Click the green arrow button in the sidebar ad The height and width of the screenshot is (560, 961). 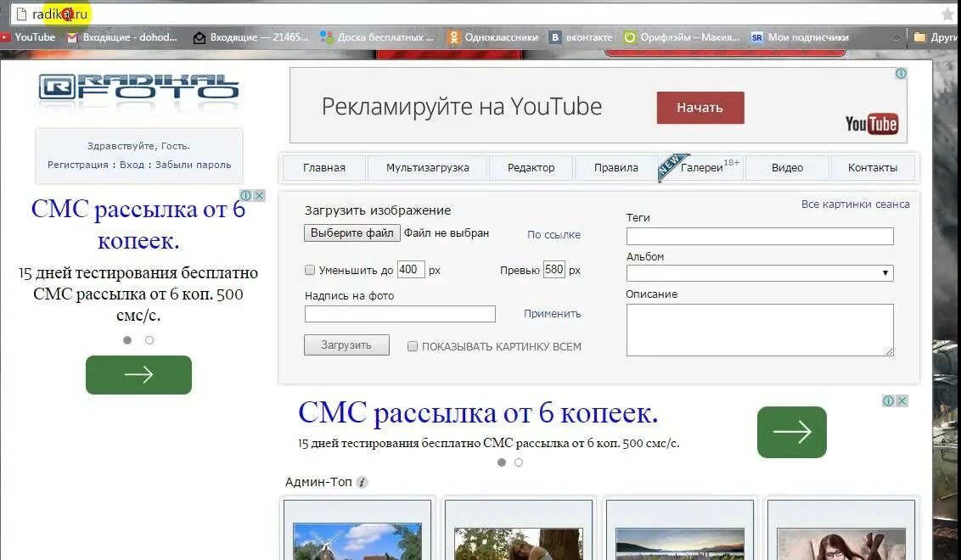pyautogui.click(x=138, y=374)
